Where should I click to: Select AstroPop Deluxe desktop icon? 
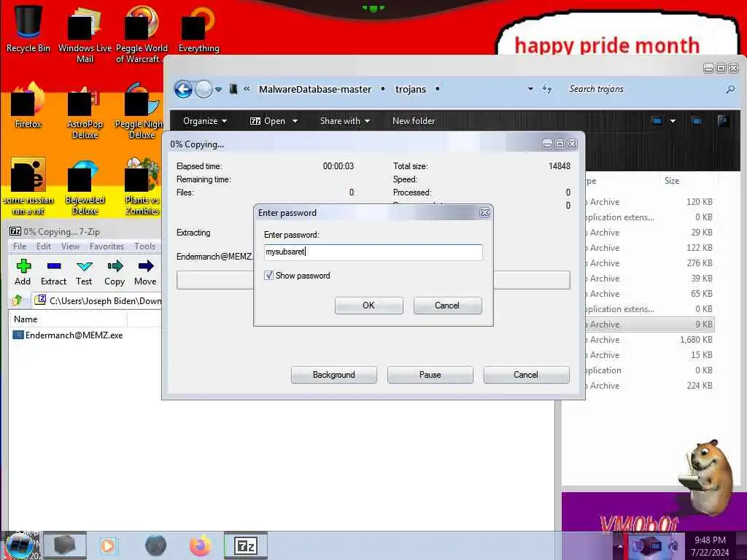[x=85, y=112]
